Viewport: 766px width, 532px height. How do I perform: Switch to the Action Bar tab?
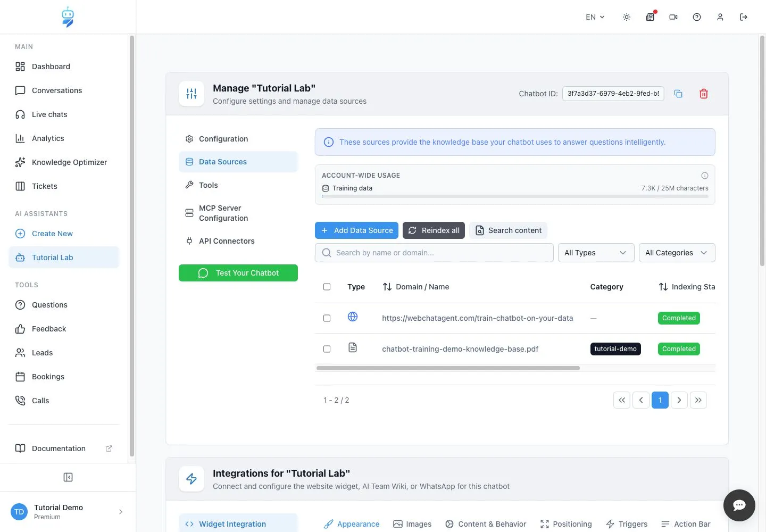coord(686,524)
